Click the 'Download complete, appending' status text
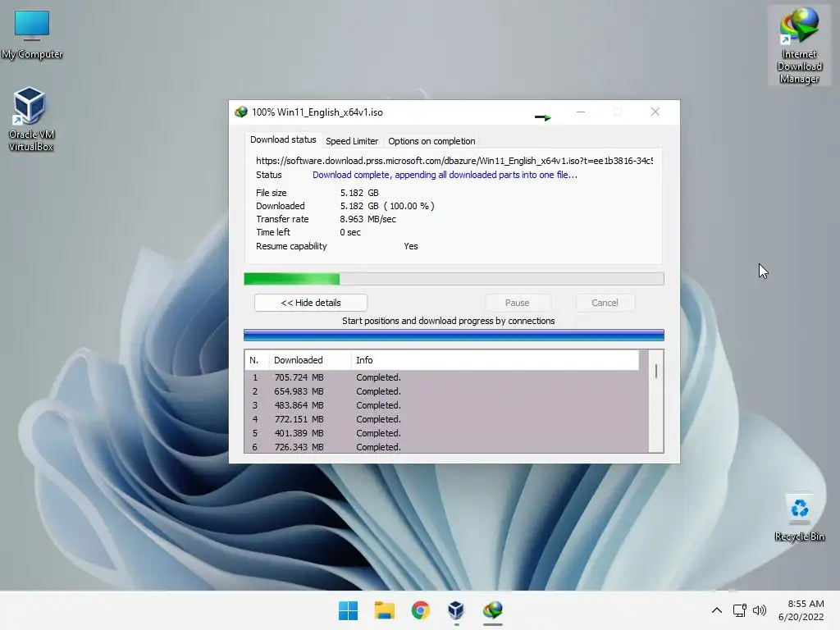Viewport: 840px width, 630px height. click(445, 175)
